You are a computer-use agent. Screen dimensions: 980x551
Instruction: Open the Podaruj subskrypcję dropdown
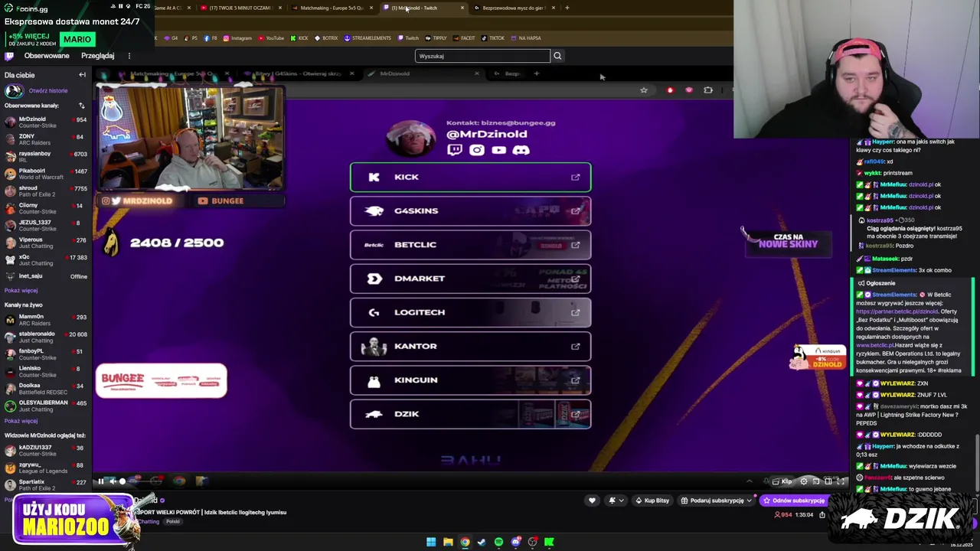pyautogui.click(x=717, y=500)
